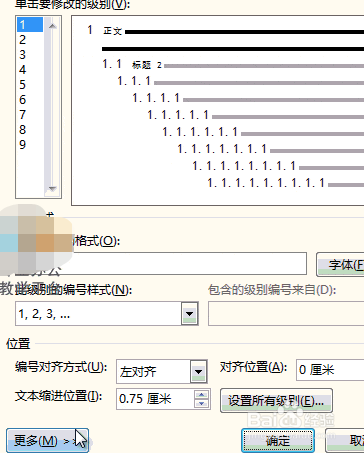Select level 1 in the level list
The height and width of the screenshot is (453, 364).
[30, 25]
